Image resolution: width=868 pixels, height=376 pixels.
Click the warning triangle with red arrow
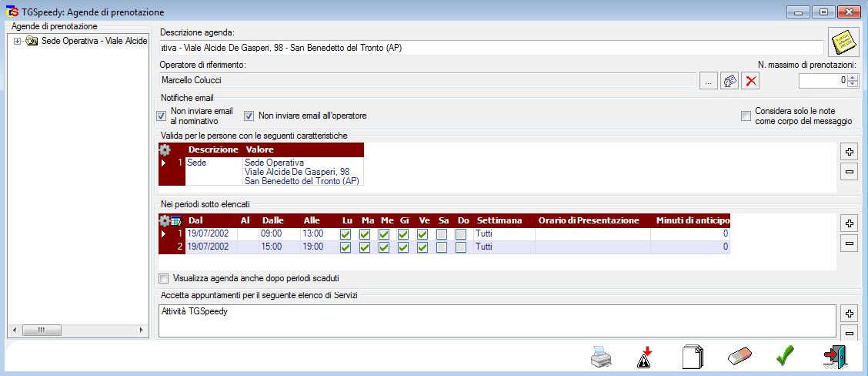click(x=645, y=357)
